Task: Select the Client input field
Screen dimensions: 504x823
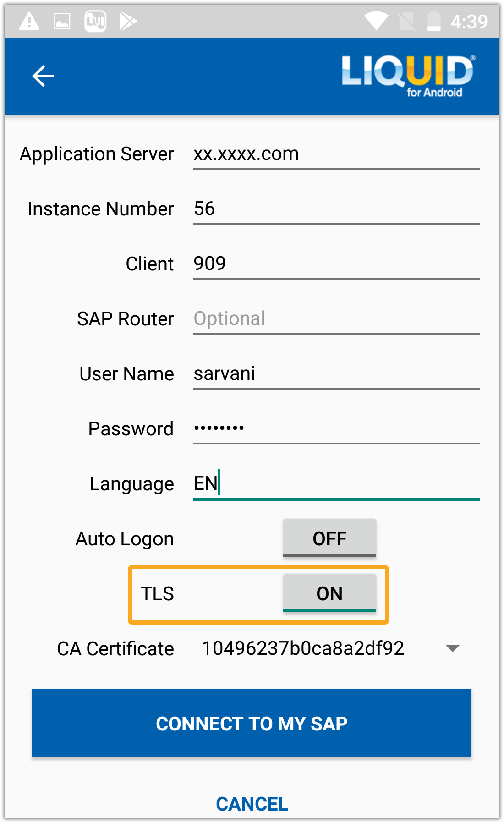Action: [336, 264]
